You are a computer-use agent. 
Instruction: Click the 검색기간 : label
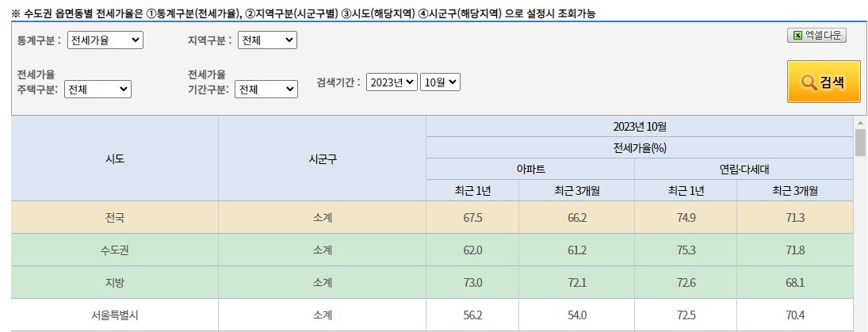pos(338,82)
